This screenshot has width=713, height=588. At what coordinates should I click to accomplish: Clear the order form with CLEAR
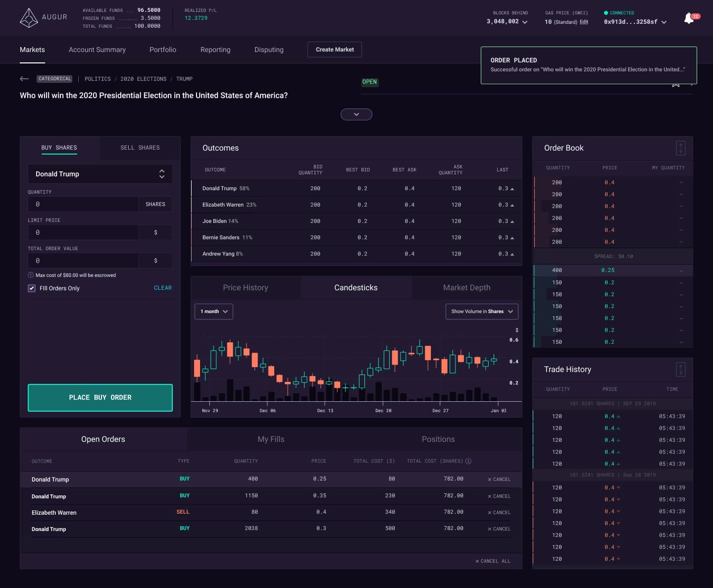click(163, 288)
